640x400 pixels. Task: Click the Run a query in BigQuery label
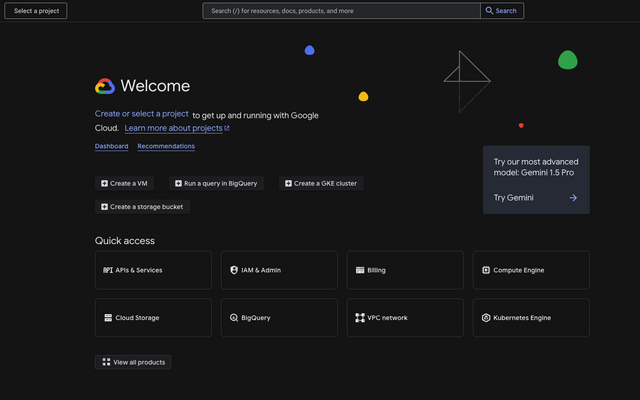coord(220,183)
